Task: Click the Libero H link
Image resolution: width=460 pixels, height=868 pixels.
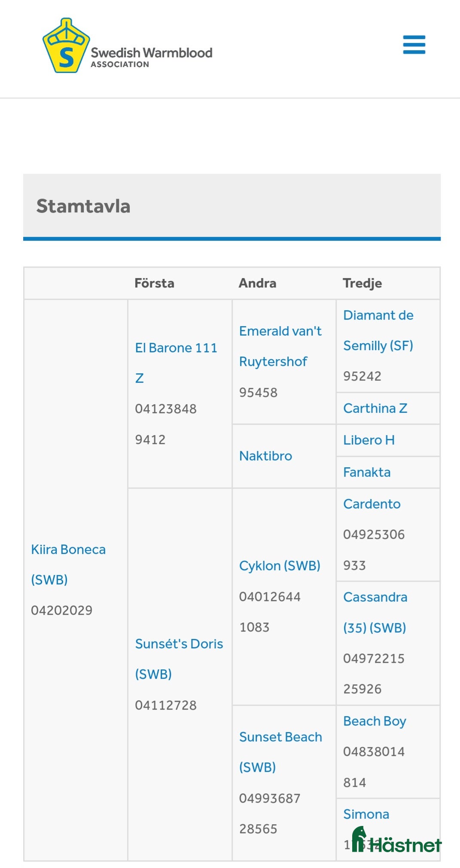Action: (369, 440)
